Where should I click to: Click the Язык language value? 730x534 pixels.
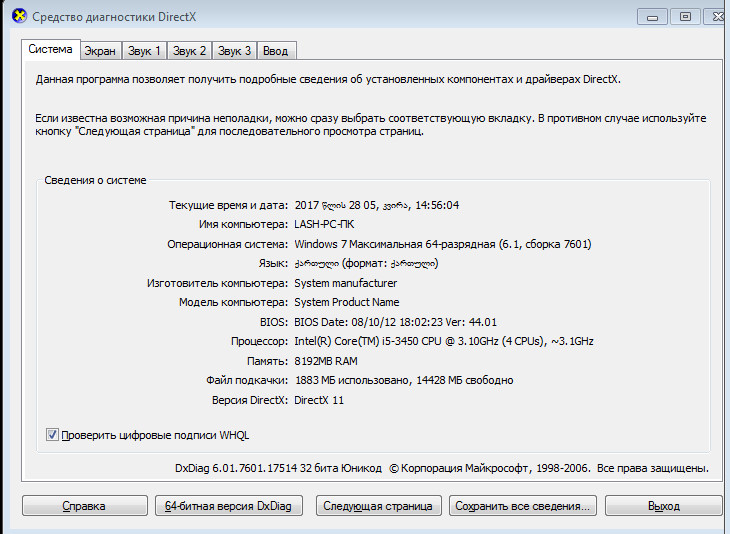[x=366, y=264]
